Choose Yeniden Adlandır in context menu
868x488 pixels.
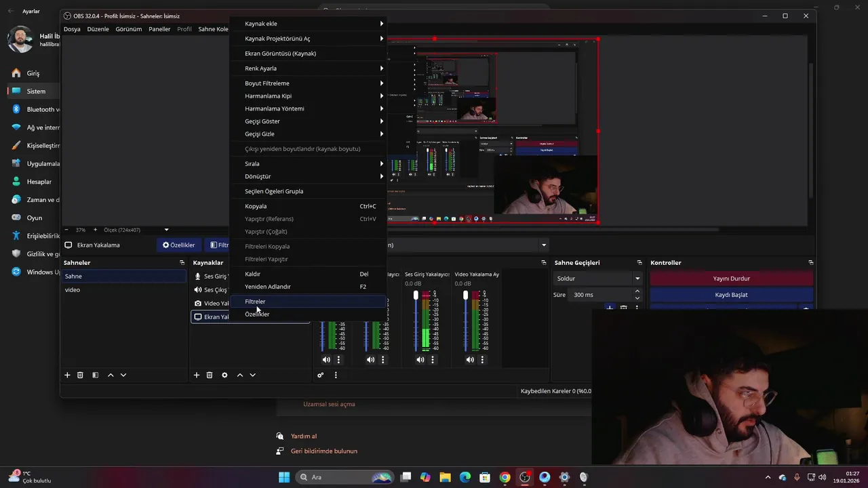pos(308,287)
